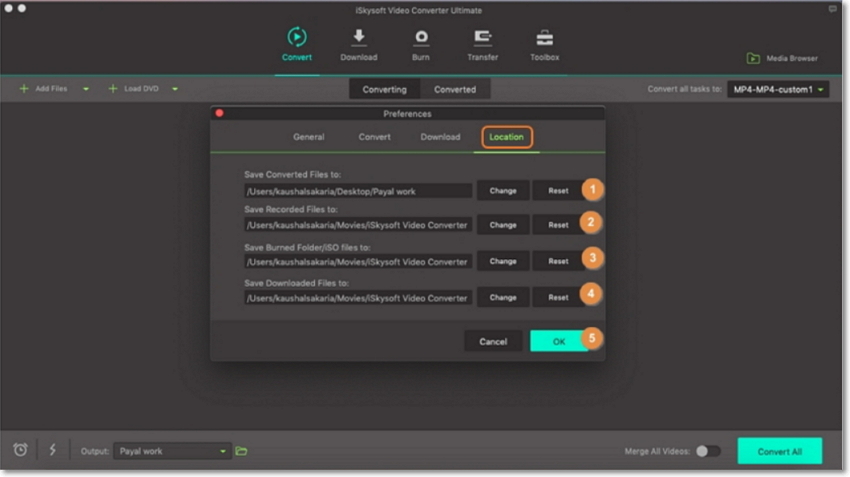
Task: Click Change for Save Converted Files
Action: 503,190
